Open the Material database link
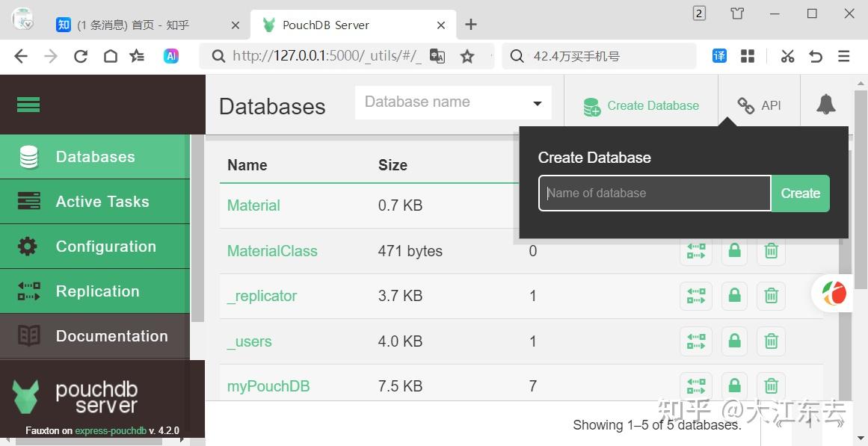The image size is (868, 446). tap(253, 205)
